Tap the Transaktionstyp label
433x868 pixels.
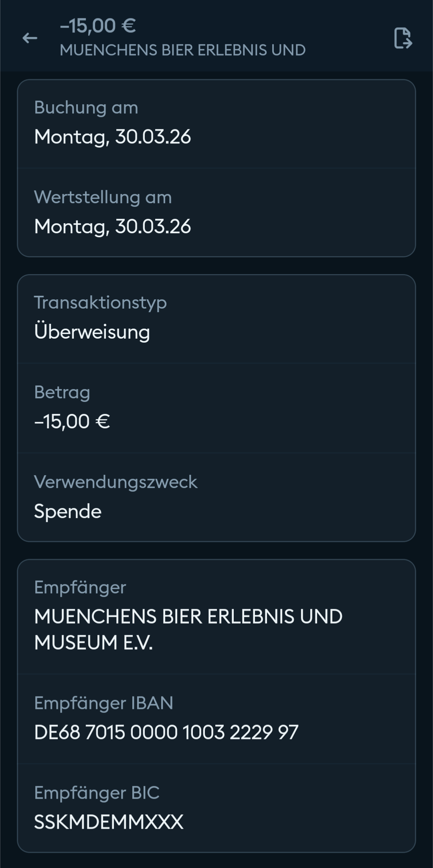point(100,303)
